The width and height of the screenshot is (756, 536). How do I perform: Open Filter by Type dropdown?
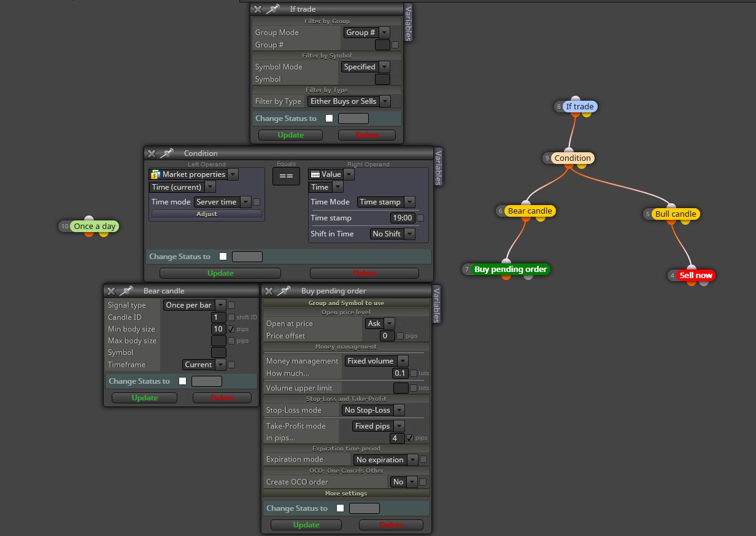point(349,101)
